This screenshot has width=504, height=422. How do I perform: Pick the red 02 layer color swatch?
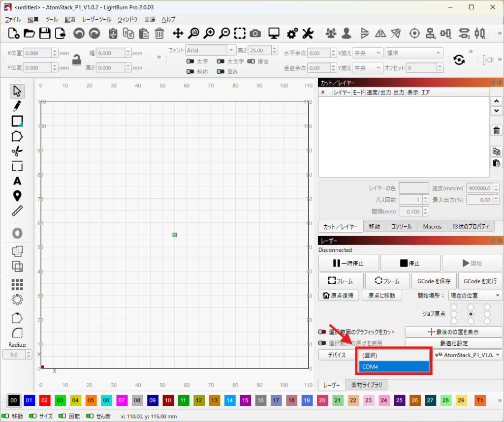(x=45, y=401)
